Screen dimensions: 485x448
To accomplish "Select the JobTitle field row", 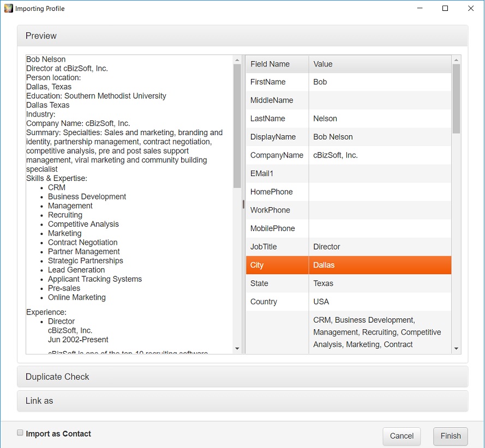I will 349,246.
